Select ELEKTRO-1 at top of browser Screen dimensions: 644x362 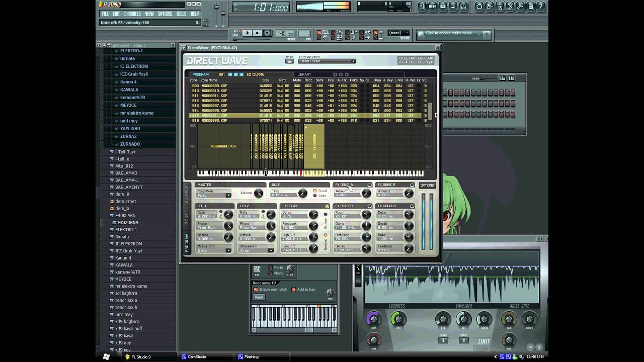click(131, 51)
